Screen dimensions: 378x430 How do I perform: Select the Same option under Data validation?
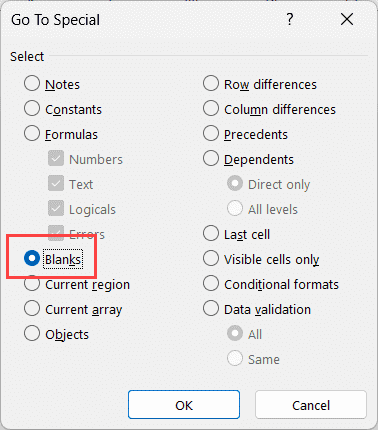pos(235,359)
